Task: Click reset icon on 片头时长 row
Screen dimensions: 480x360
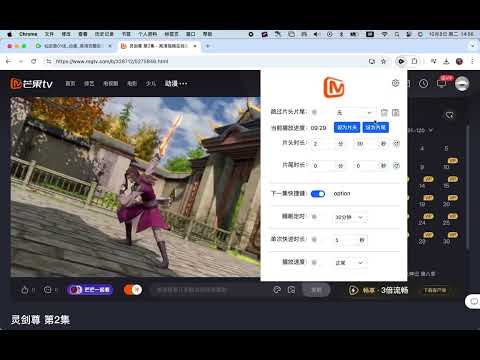Action: coord(396,144)
